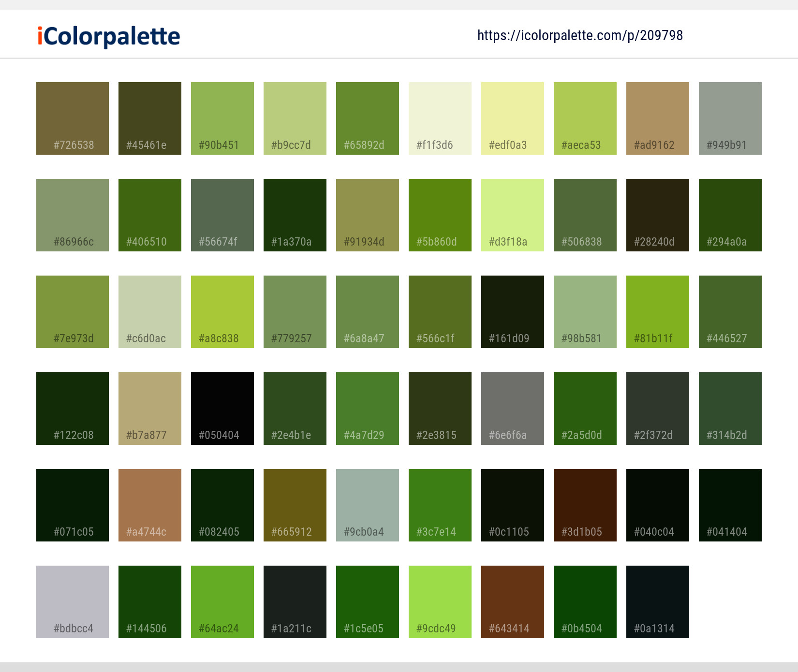Select the #643414 brown swatch
The image size is (798, 672).
(513, 602)
